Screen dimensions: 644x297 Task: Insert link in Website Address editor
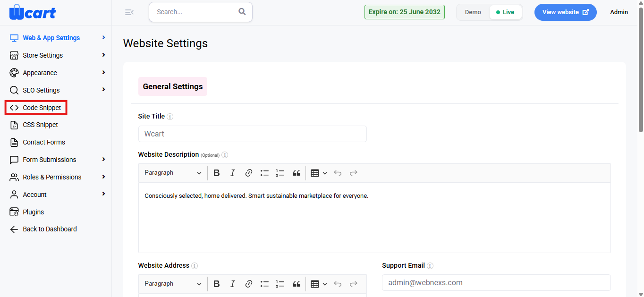[249, 284]
